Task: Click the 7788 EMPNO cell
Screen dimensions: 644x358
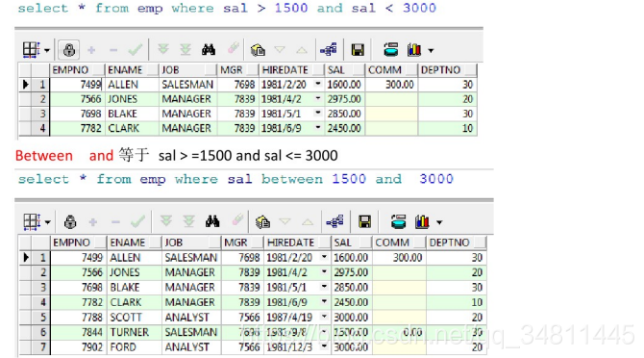Action: click(78, 317)
